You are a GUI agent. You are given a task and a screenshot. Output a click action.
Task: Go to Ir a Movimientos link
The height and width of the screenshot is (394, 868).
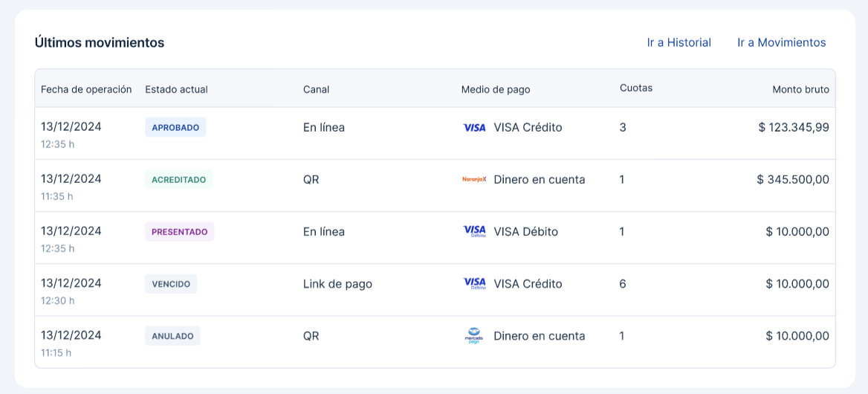(x=781, y=42)
